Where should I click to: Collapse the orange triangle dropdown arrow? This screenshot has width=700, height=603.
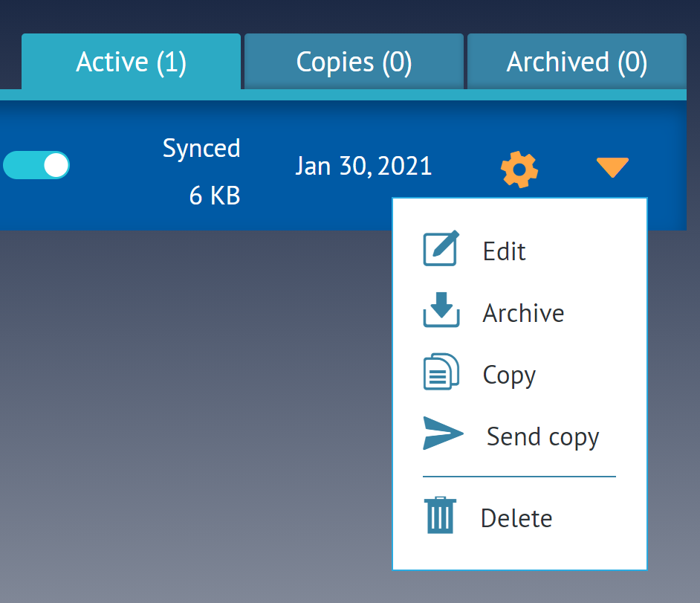(612, 167)
